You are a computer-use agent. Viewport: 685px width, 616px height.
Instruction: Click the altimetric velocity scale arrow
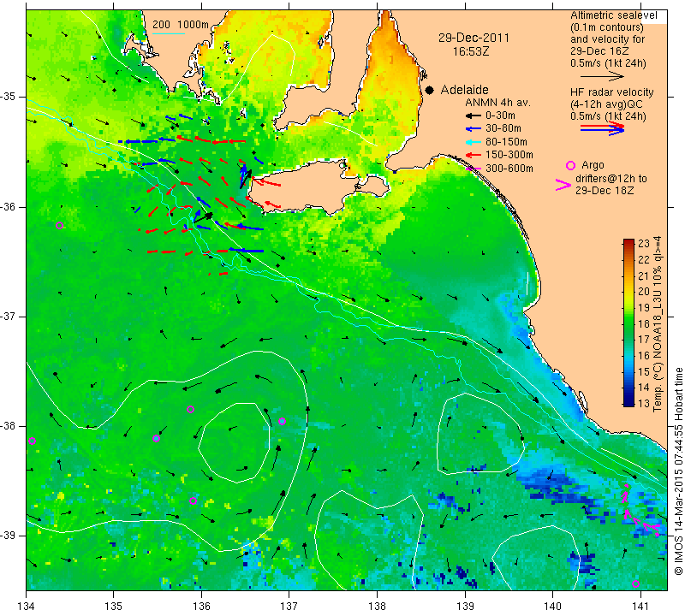pyautogui.click(x=602, y=76)
